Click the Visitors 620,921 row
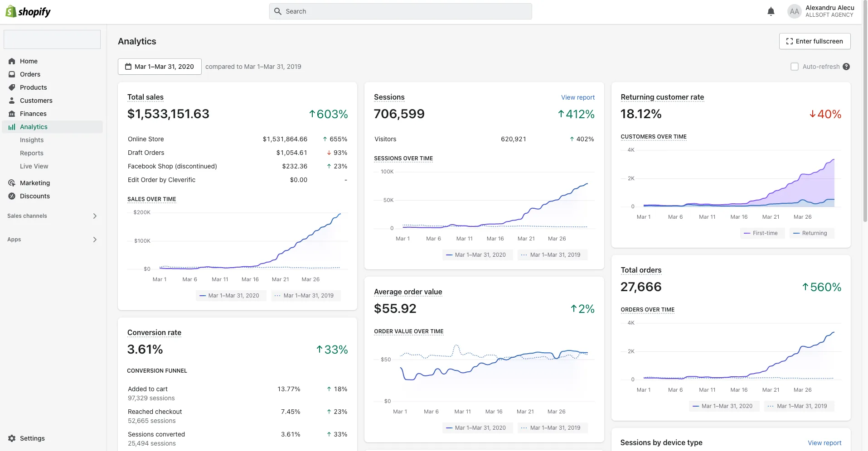 pyautogui.click(x=484, y=139)
